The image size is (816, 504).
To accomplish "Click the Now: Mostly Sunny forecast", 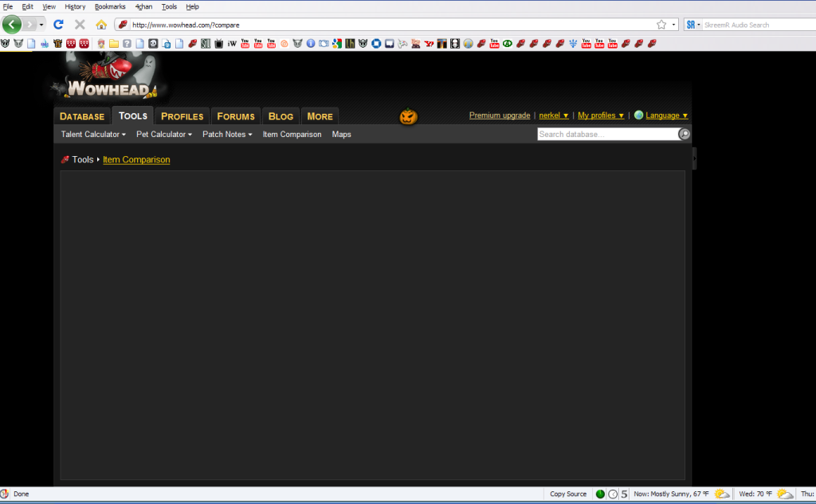I will tap(671, 494).
